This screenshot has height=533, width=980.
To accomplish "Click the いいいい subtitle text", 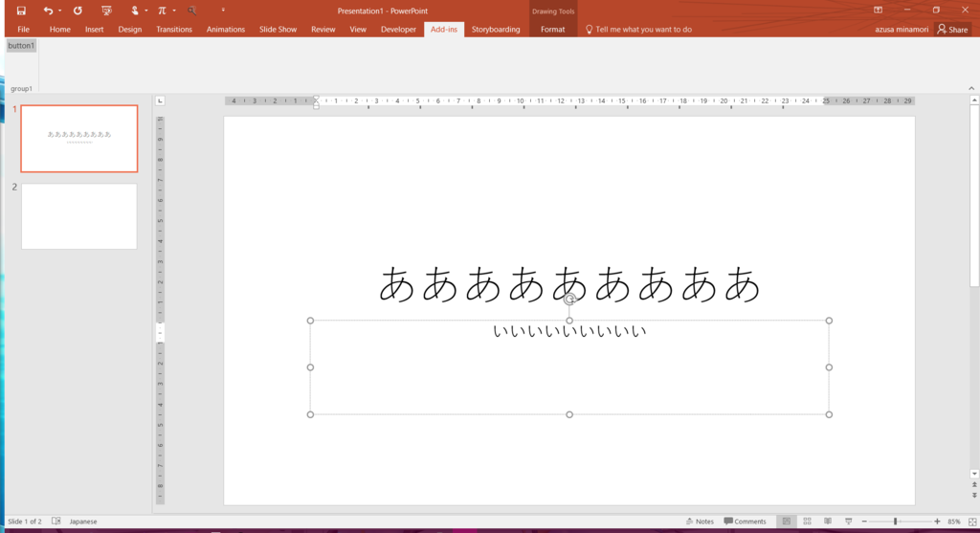I will tap(569, 331).
